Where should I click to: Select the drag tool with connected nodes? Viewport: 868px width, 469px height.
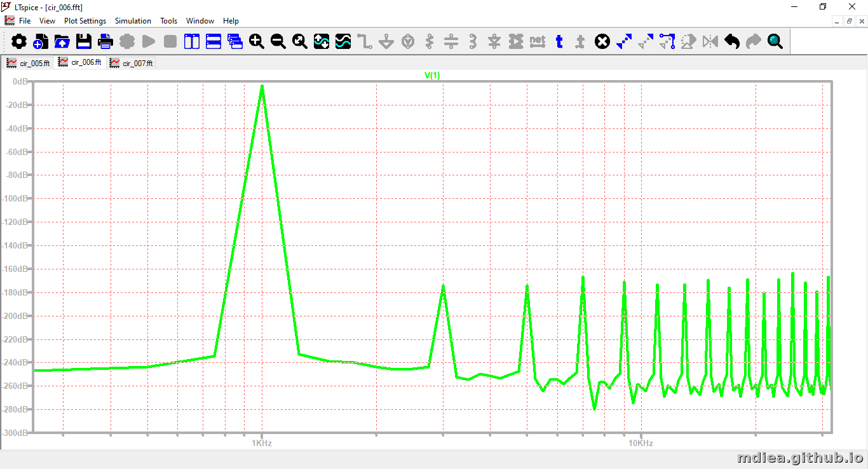click(667, 42)
